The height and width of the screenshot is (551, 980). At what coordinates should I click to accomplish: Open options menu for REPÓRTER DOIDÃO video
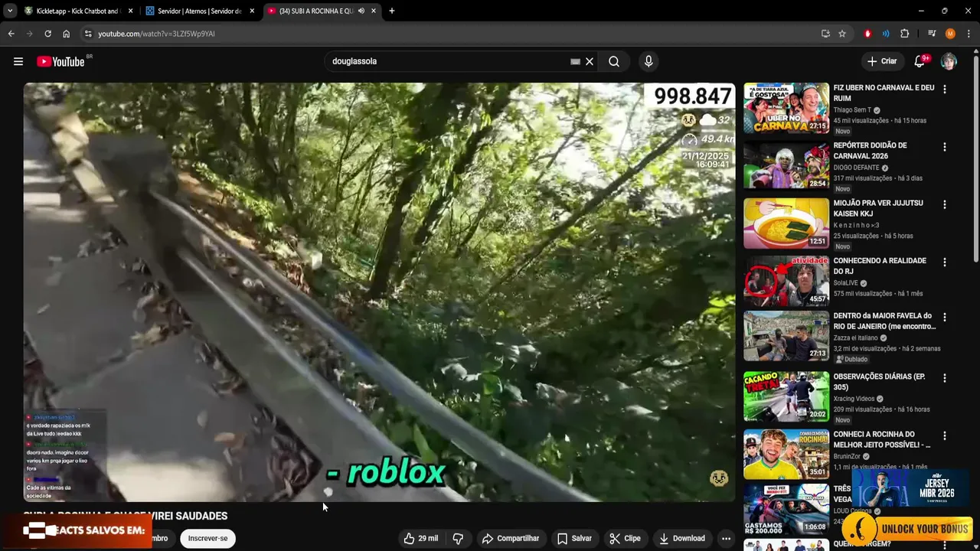[944, 147]
